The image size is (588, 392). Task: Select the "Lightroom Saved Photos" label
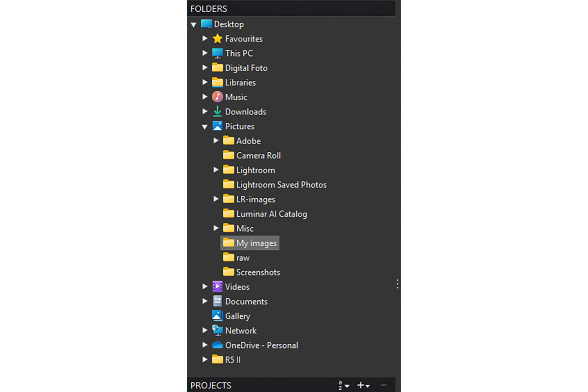(x=281, y=185)
